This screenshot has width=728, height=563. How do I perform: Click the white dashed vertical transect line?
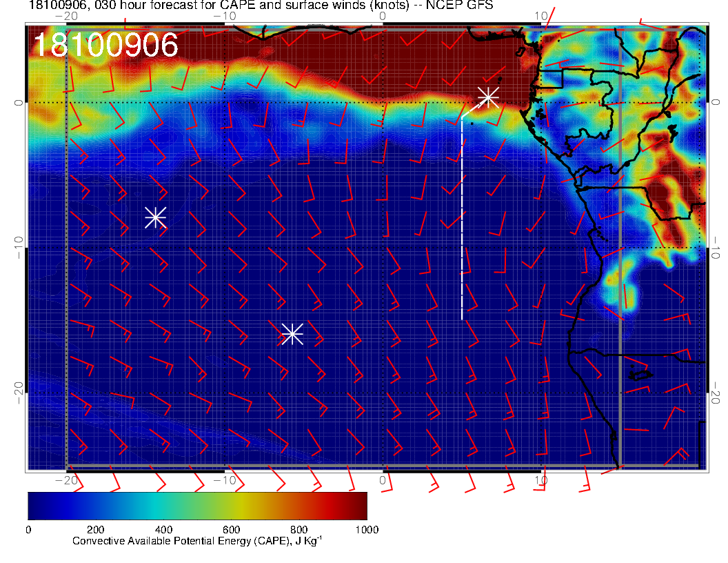coord(462,221)
